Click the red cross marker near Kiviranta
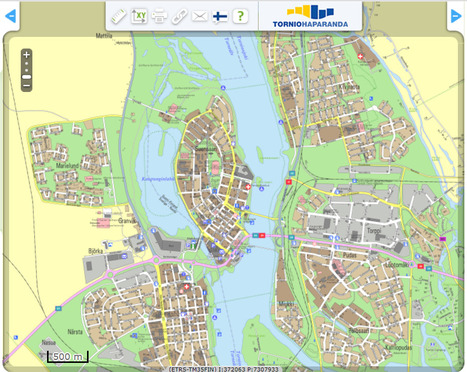Screen dimensions: 467x372 pos(360,56)
